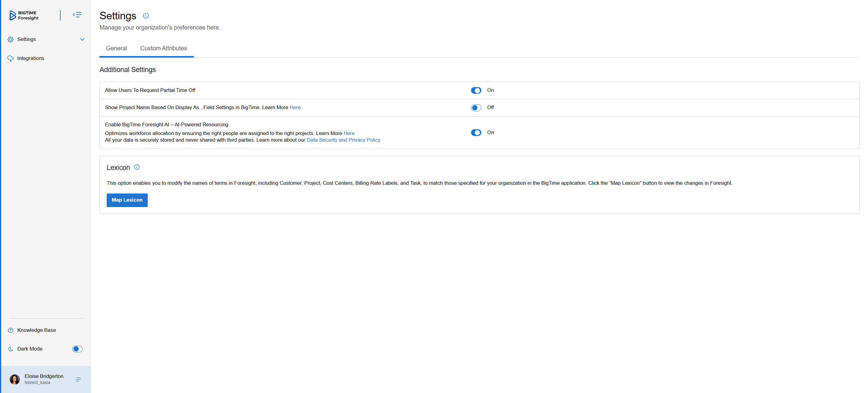The image size is (868, 393).
Task: Switch on Dark Mode toggle
Action: [77, 349]
